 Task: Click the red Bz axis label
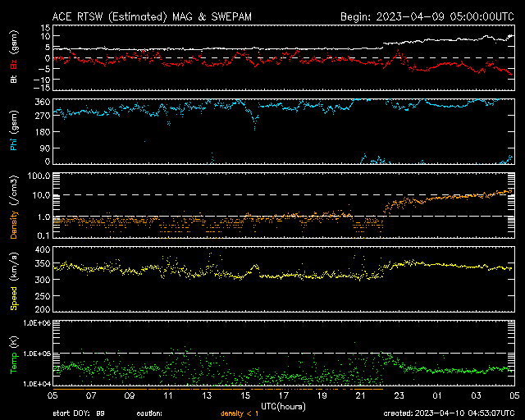point(14,64)
